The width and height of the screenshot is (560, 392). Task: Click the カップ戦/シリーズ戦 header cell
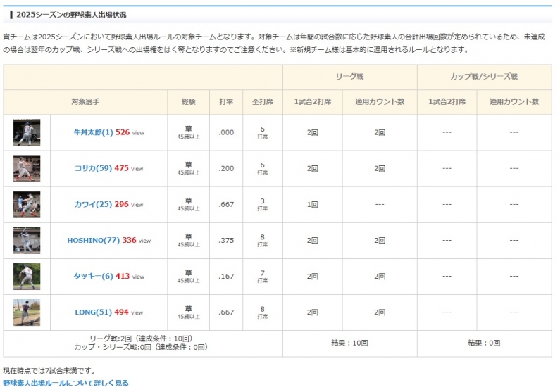tap(484, 76)
